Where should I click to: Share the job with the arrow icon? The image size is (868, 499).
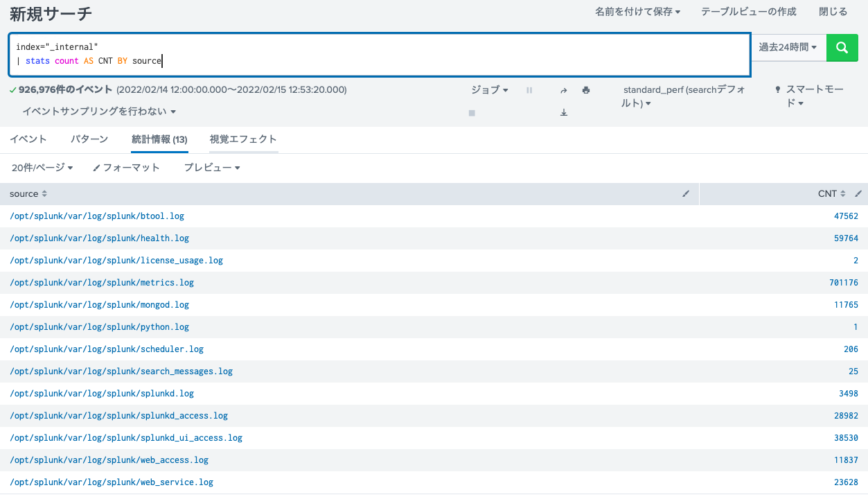563,90
